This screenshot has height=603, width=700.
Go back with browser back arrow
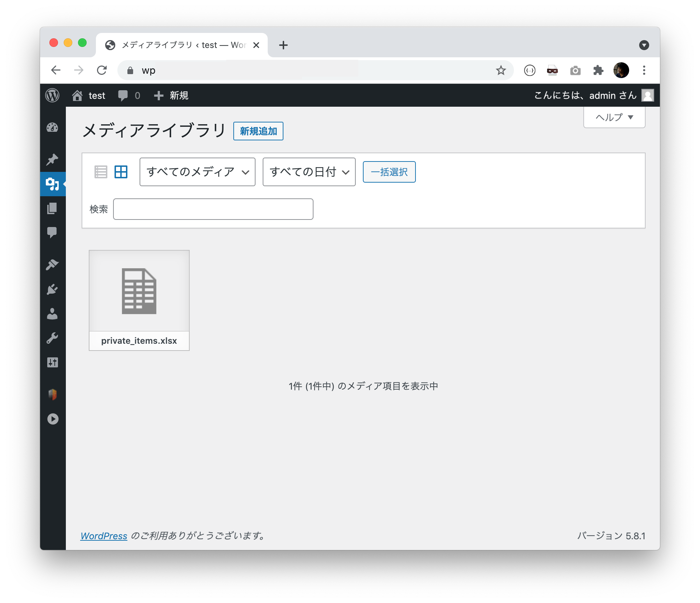coord(56,70)
